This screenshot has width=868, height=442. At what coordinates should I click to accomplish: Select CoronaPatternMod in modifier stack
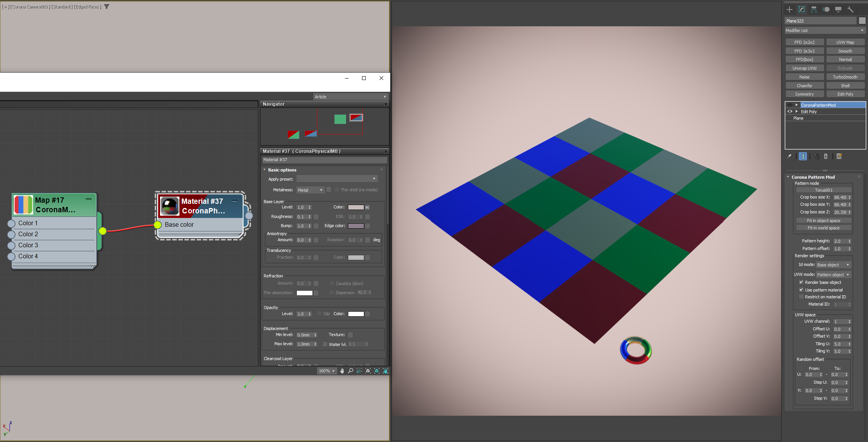[818, 105]
